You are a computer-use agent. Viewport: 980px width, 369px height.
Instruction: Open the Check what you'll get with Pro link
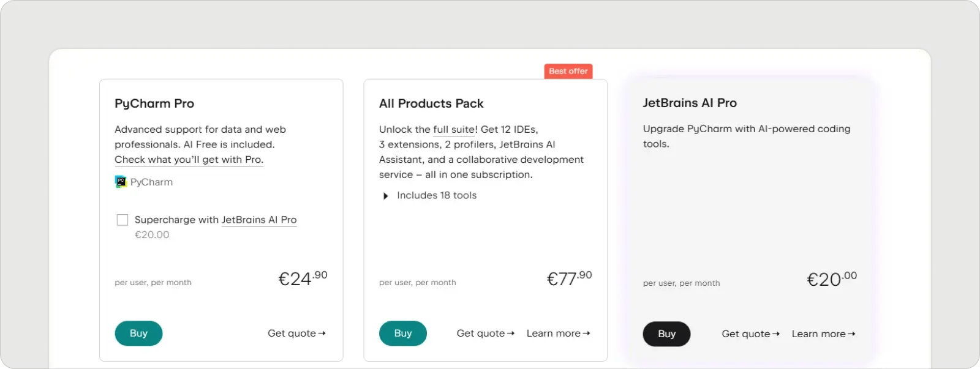click(x=189, y=159)
